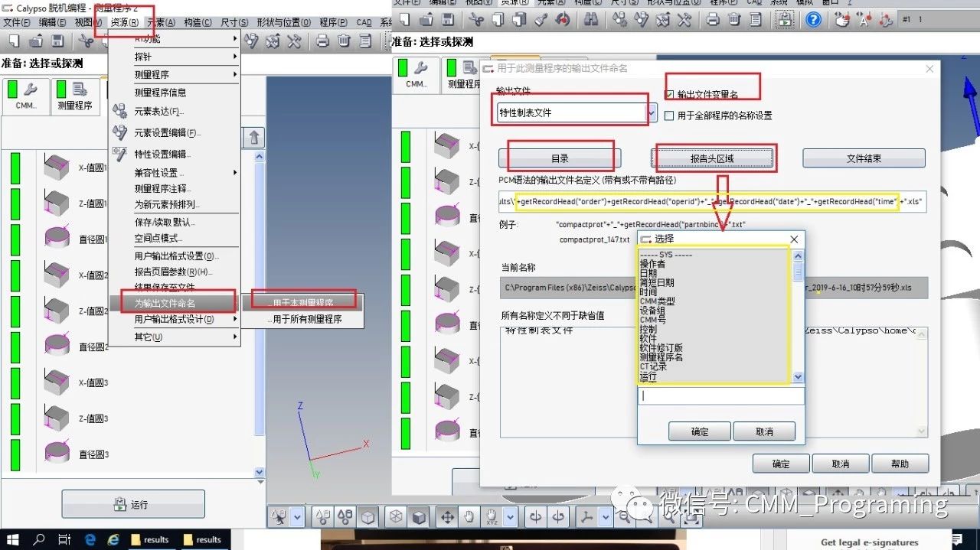Click New file icon in right Calypso window
The width and height of the screenshot is (980, 550).
tap(404, 20)
